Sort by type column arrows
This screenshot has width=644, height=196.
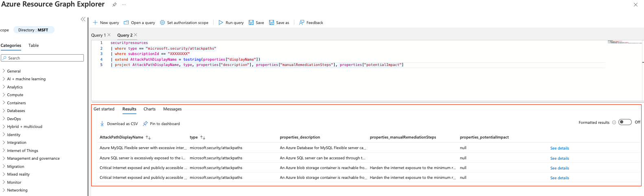pyautogui.click(x=203, y=137)
